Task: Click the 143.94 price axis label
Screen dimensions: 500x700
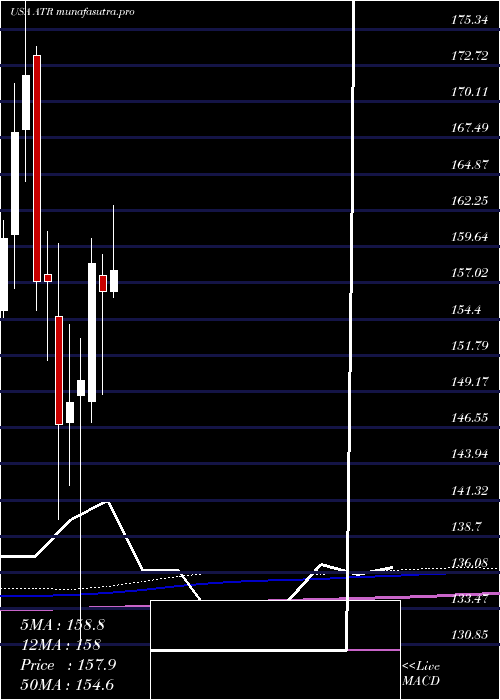Action: point(469,454)
